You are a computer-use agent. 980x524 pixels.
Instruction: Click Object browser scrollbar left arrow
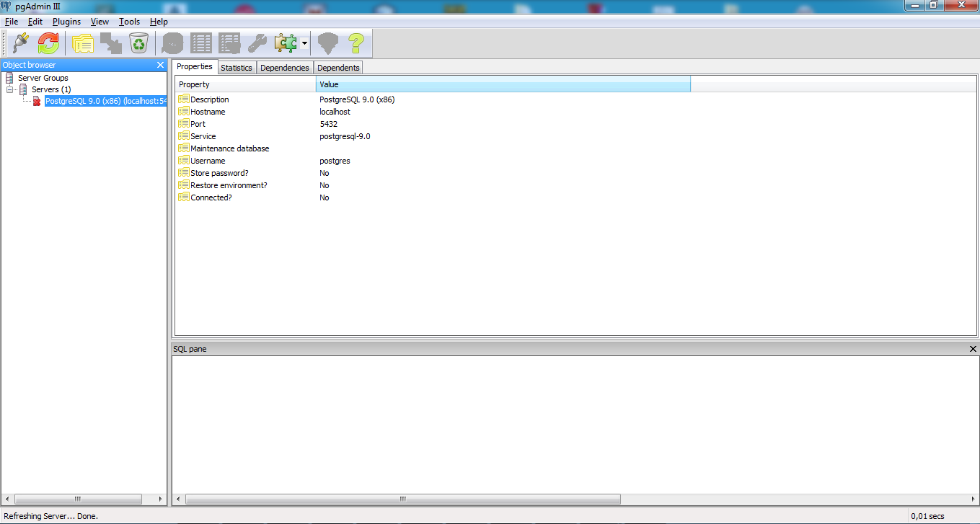click(x=7, y=499)
